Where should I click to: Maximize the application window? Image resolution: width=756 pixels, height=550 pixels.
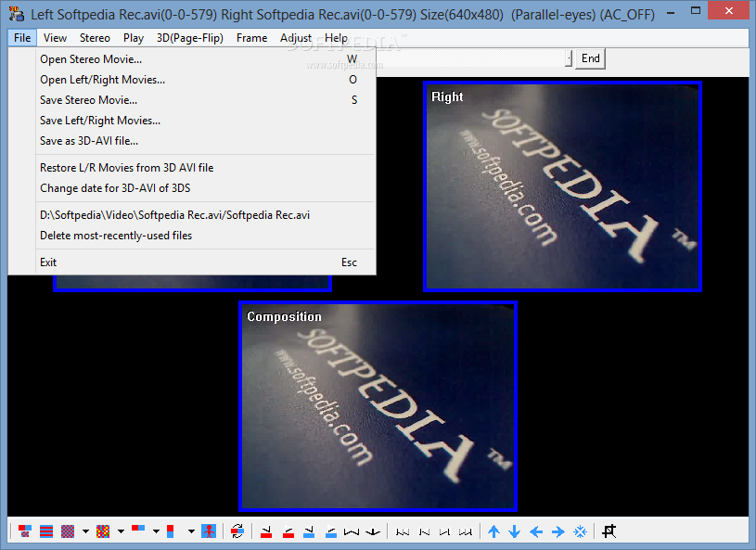tap(696, 11)
